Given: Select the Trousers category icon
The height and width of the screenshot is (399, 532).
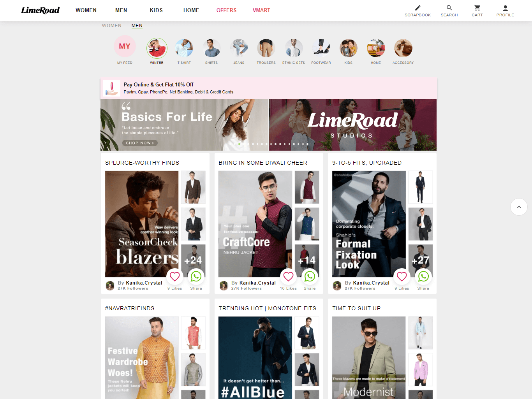Looking at the screenshot, I should pos(266,48).
